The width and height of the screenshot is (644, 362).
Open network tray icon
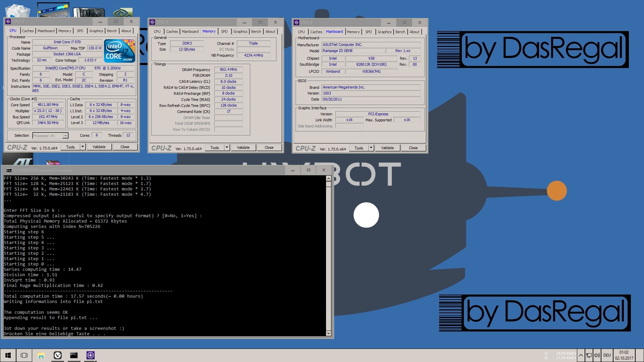click(589, 355)
